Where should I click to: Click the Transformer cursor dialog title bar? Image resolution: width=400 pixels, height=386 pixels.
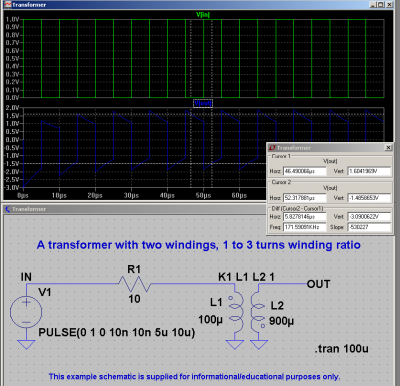(331, 148)
